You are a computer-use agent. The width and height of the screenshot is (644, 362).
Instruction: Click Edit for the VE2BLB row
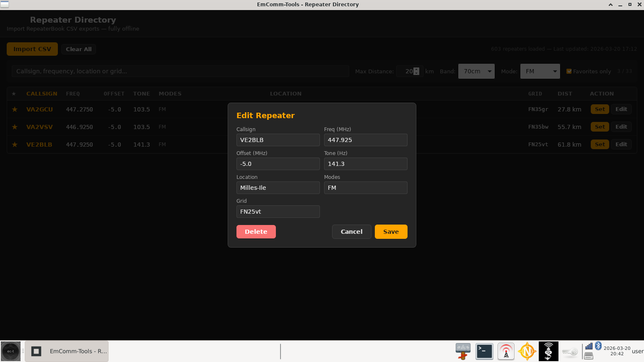tap(621, 145)
